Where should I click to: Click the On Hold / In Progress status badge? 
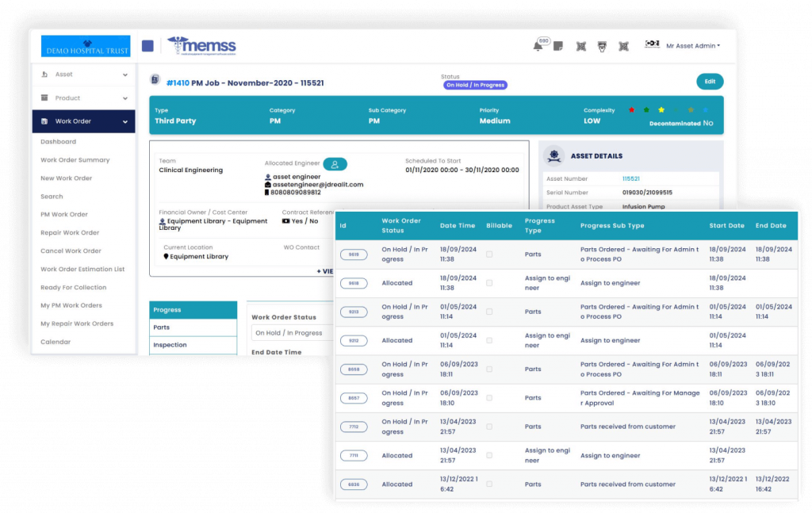coord(475,85)
